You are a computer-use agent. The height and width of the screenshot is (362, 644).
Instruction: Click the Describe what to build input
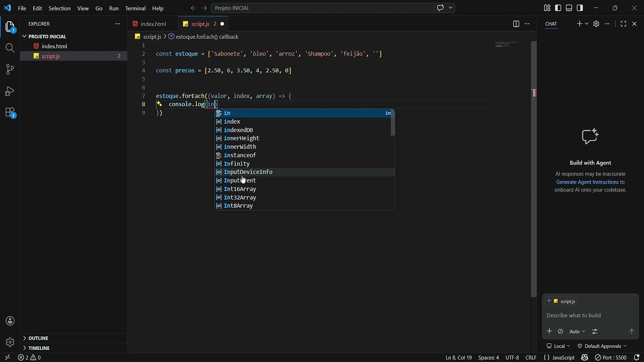click(x=590, y=315)
